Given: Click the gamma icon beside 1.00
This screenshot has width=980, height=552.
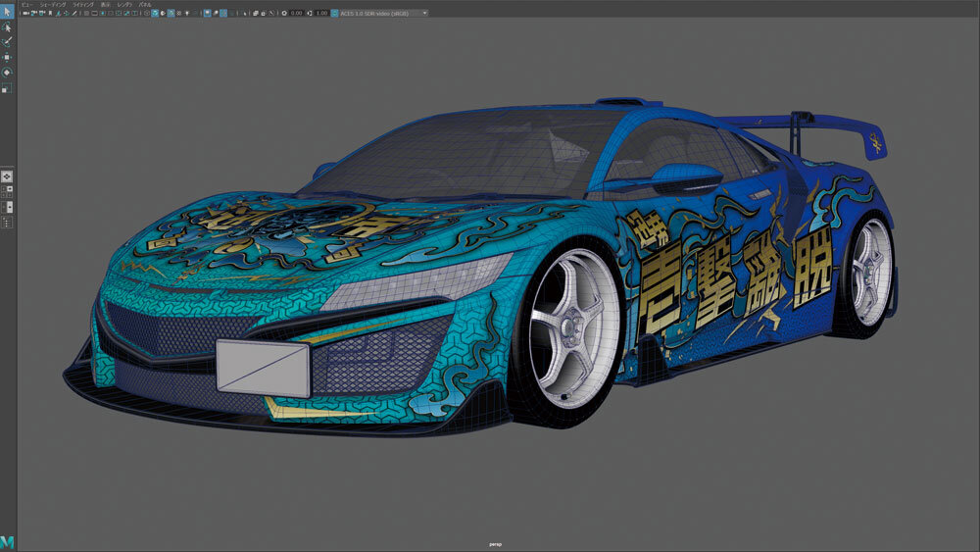Looking at the screenshot, I should tap(311, 14).
